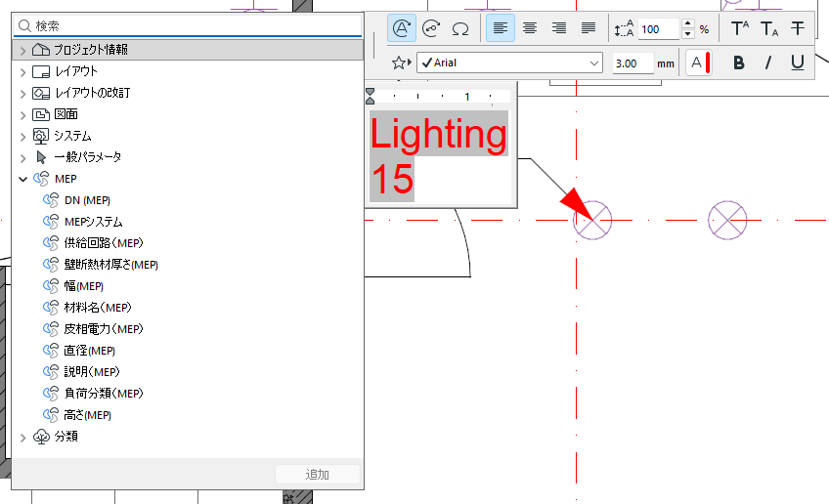This screenshot has width=829, height=504.
Task: Increase line spacing with up stepper
Action: (688, 23)
